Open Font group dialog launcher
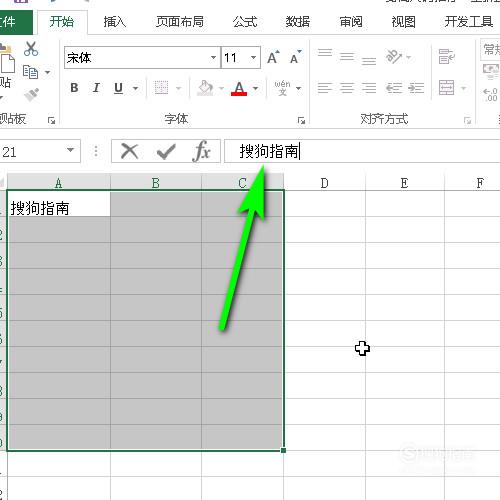The height and width of the screenshot is (500, 500). coord(301,120)
